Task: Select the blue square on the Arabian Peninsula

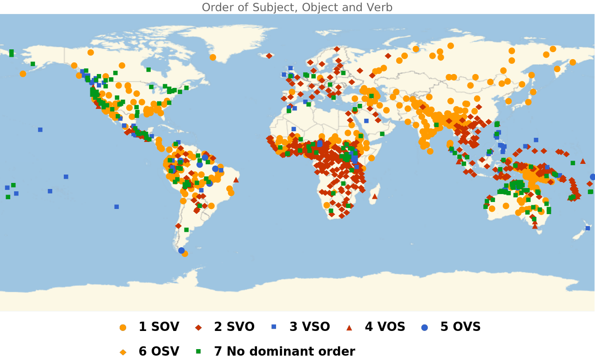Action: click(366, 121)
